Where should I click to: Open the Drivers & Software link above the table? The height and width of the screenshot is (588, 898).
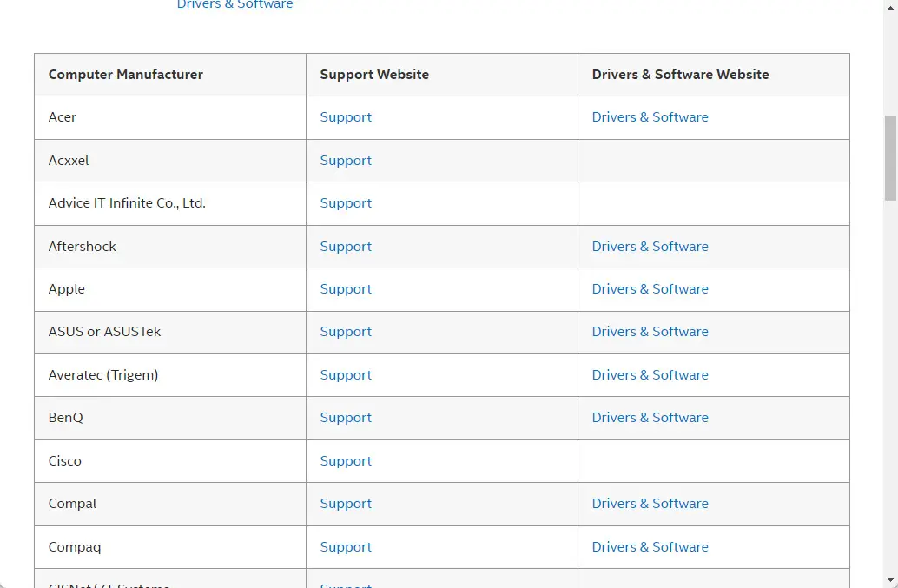tap(234, 5)
